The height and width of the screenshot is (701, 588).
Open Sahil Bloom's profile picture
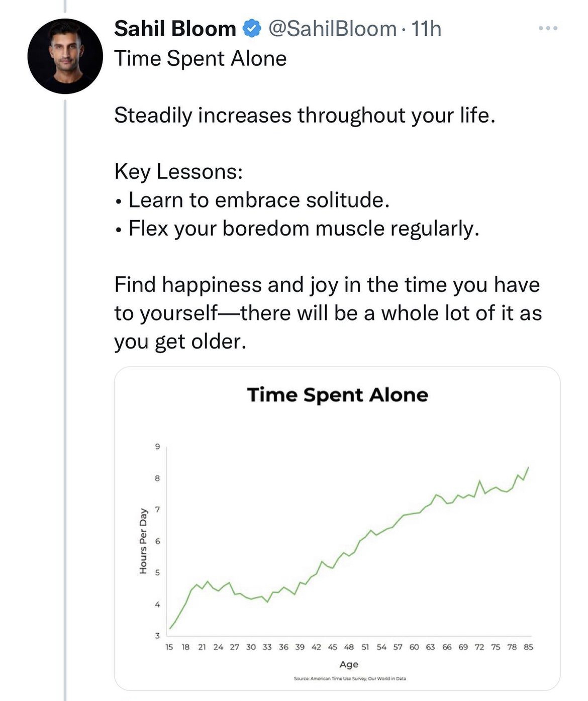[x=65, y=56]
